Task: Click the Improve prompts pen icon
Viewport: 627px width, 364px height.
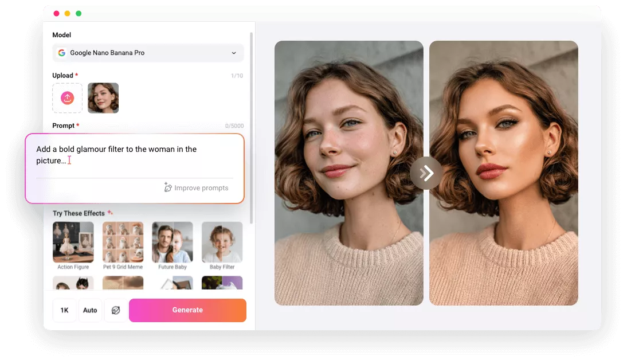Action: coord(168,187)
